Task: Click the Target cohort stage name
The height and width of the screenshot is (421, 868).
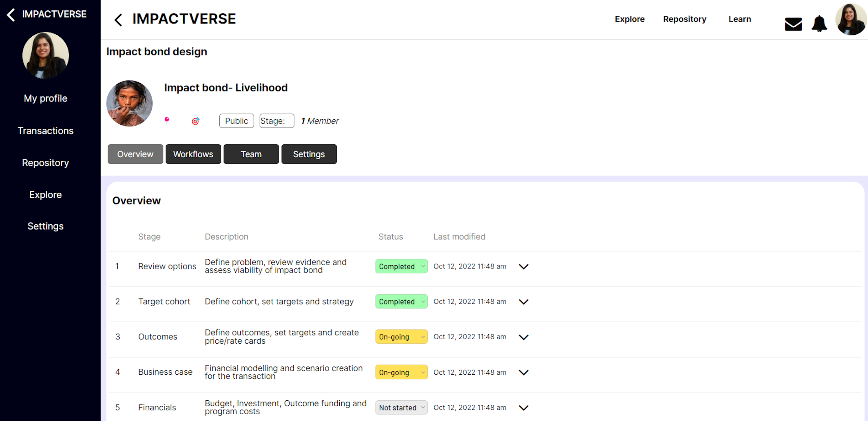Action: coord(164,301)
